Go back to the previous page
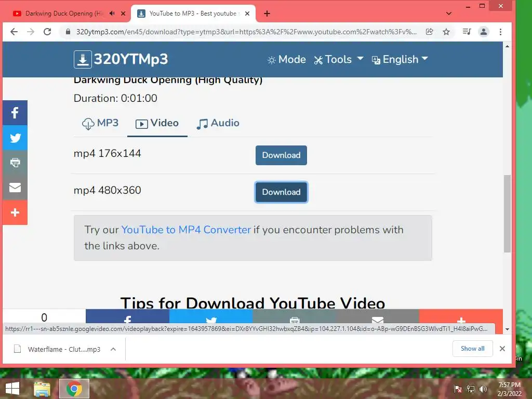 point(14,32)
